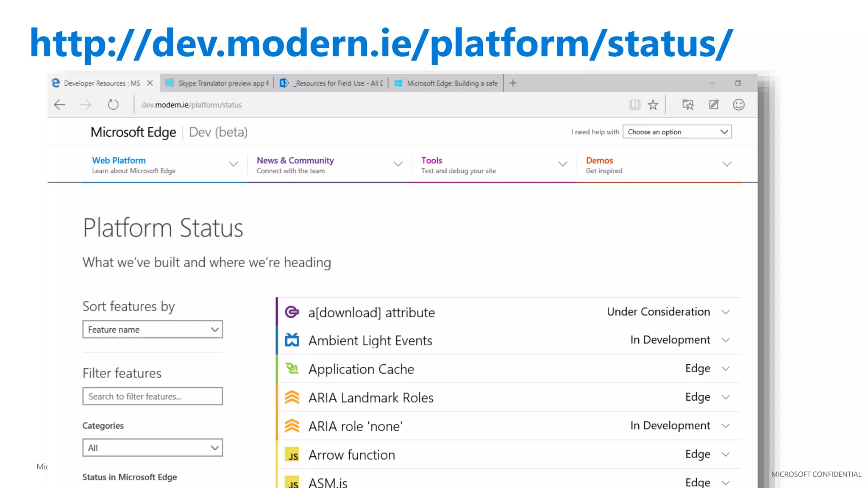Expand the News & Community chevron
The image size is (868, 488).
click(398, 164)
